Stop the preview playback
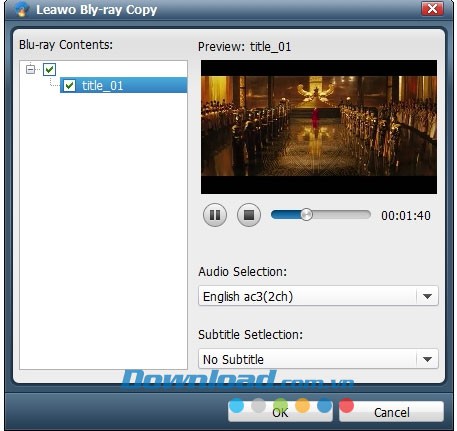 click(249, 215)
